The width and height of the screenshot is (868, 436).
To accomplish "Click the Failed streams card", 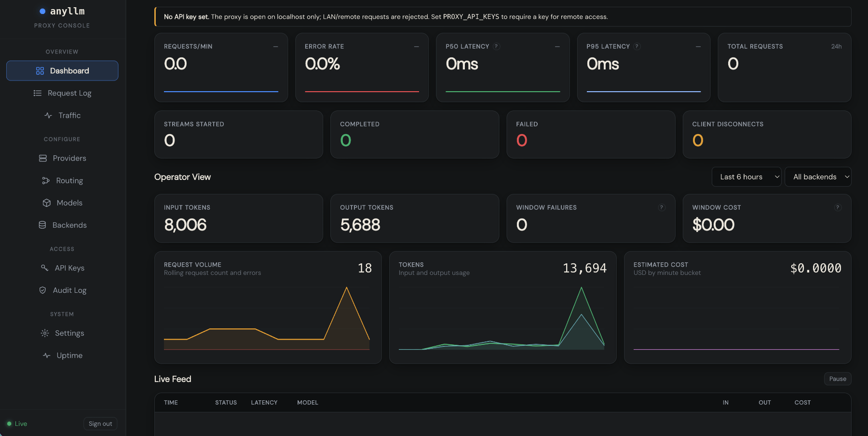I will point(591,135).
